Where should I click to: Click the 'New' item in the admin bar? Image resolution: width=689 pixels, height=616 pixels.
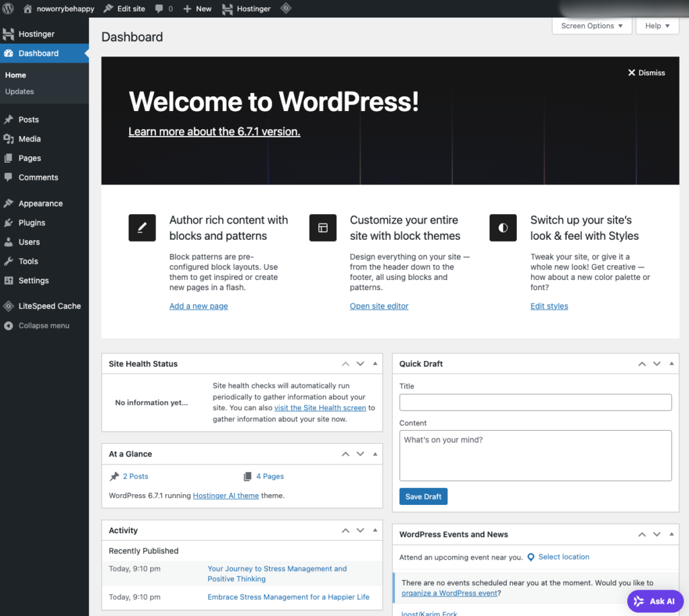tap(203, 9)
